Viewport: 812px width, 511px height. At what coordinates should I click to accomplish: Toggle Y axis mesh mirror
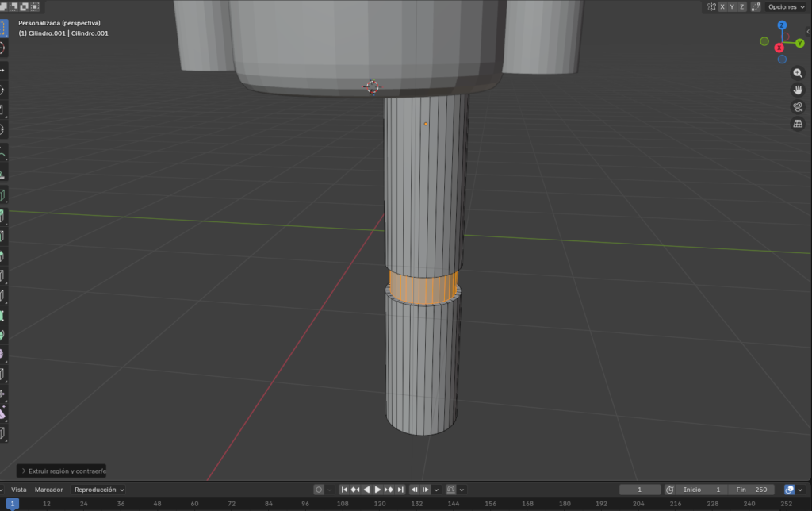tap(732, 6)
